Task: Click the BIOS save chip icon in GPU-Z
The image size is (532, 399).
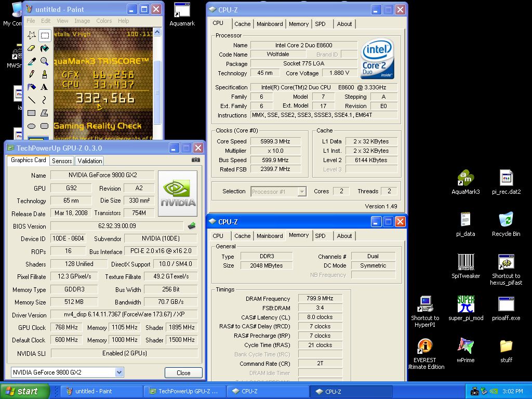Action: pyautogui.click(x=192, y=225)
